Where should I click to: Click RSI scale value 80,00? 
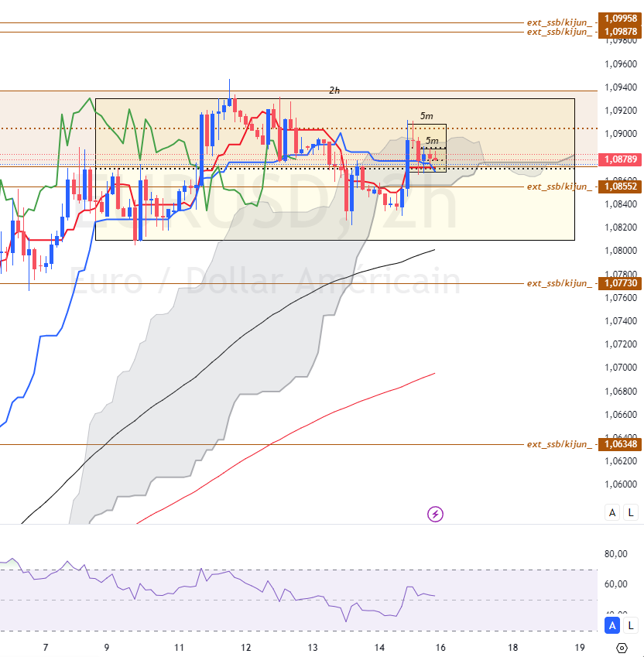(x=615, y=554)
